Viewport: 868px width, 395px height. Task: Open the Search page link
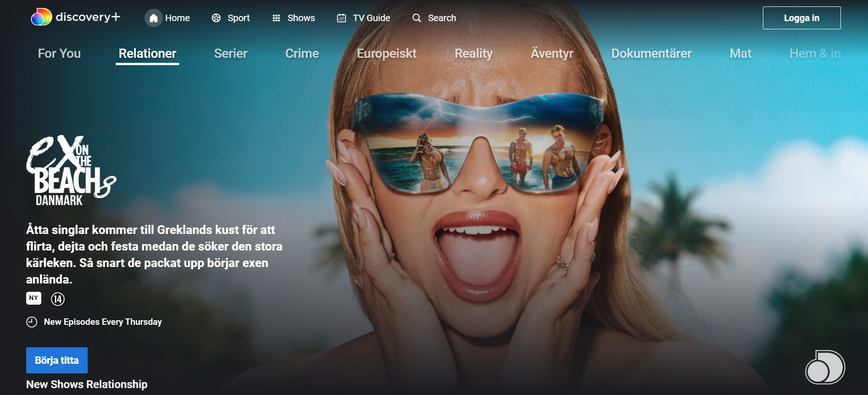pyautogui.click(x=442, y=18)
